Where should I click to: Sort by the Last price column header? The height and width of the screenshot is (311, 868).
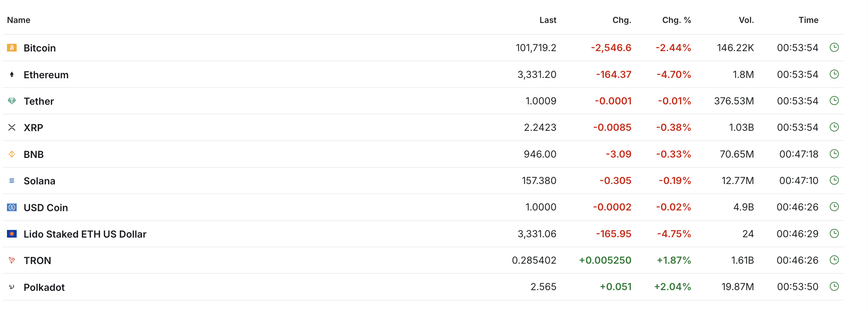(x=548, y=20)
